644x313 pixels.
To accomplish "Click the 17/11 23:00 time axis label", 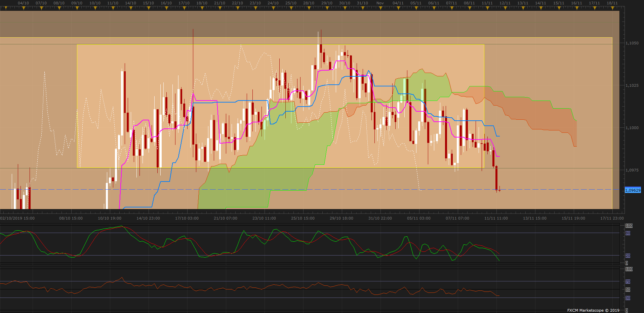I will point(612,218).
